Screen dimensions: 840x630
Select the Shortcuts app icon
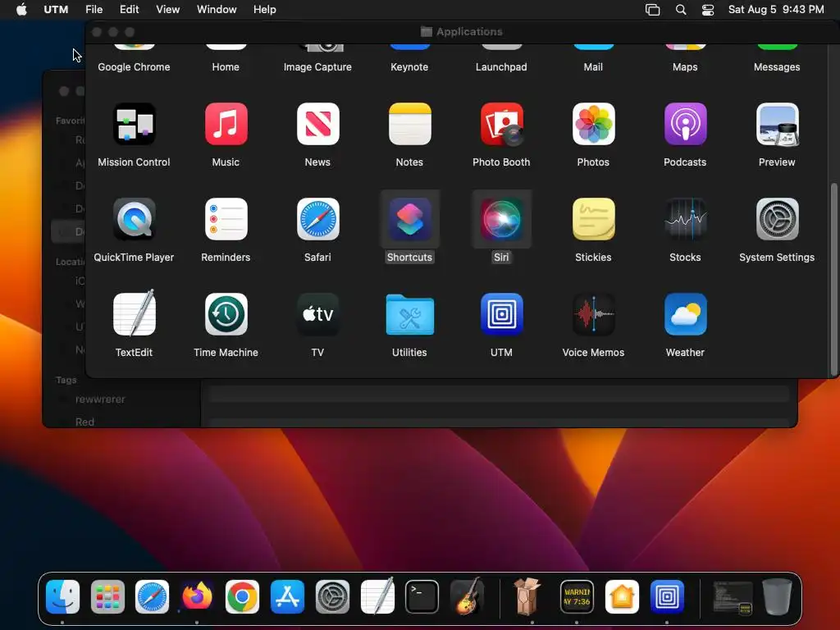click(x=410, y=219)
